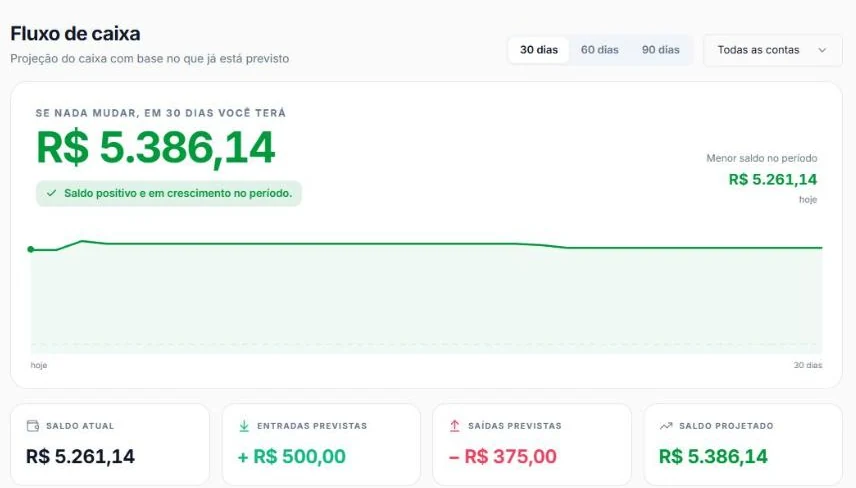Click the starting point dot on the chart
The image size is (856, 488).
point(31,249)
